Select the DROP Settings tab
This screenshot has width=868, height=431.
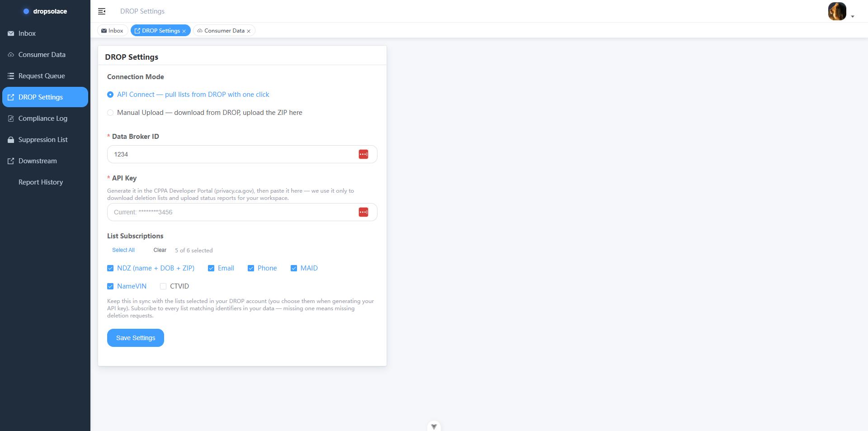160,31
